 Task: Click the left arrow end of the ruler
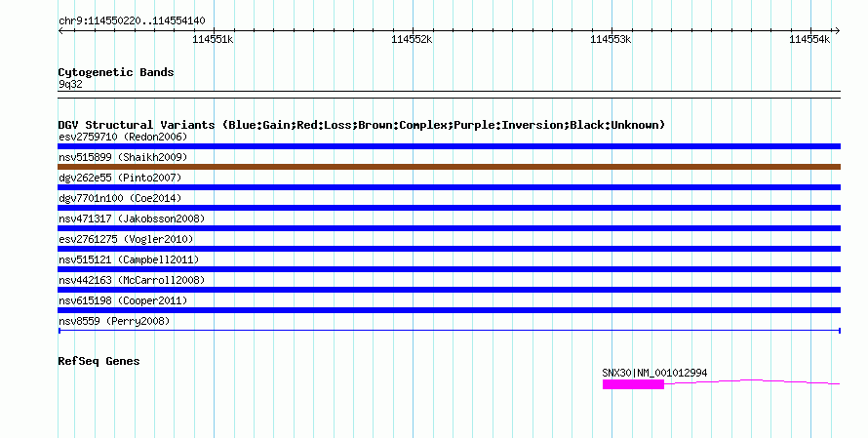point(60,31)
